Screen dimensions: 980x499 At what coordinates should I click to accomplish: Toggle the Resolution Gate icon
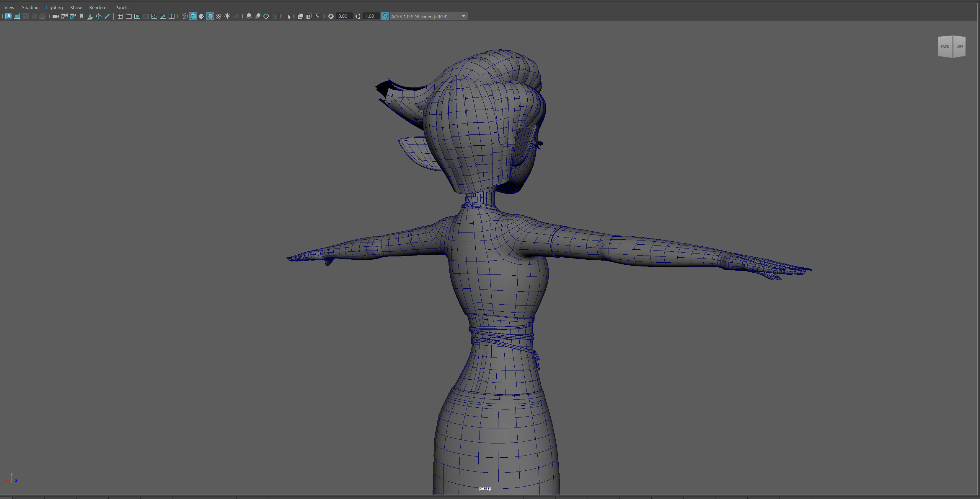pyautogui.click(x=137, y=16)
